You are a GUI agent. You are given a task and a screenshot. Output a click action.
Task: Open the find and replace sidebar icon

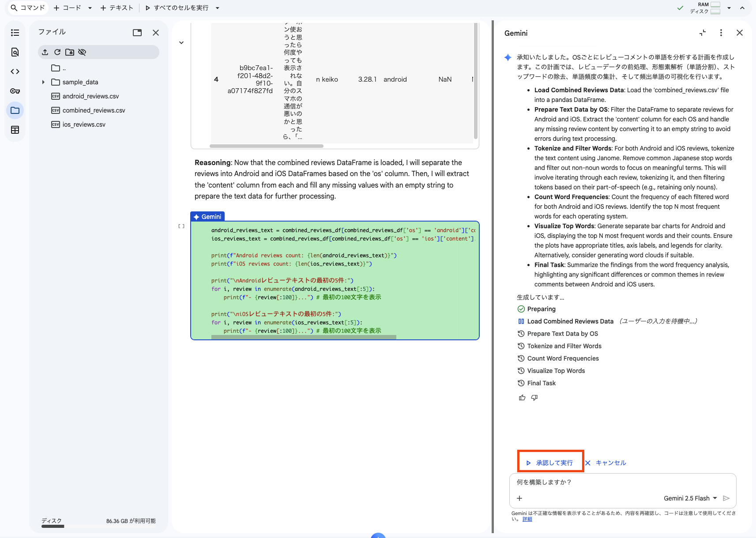click(x=15, y=52)
